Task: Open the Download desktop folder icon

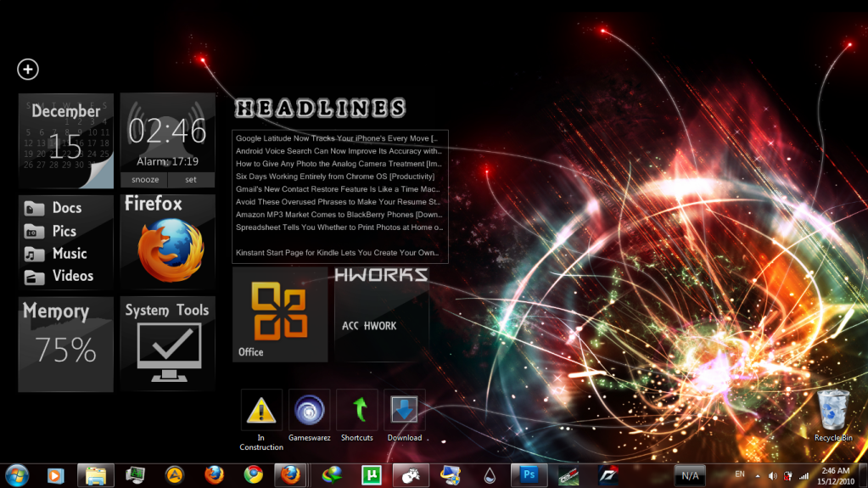Action: (x=405, y=411)
